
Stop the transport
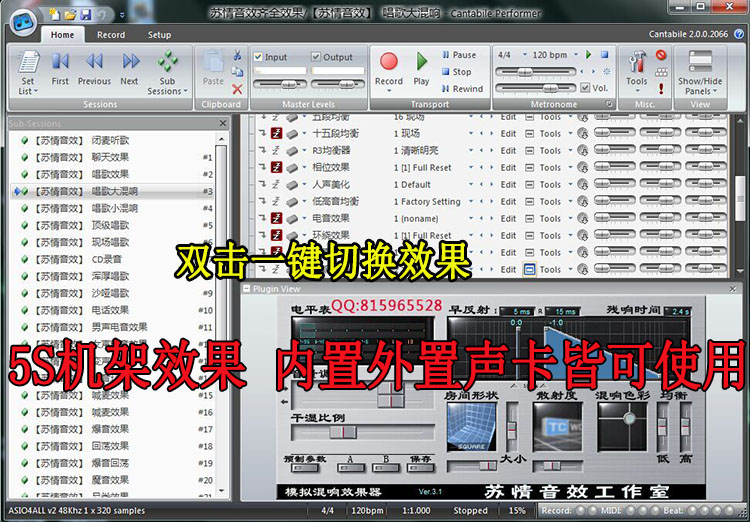(x=456, y=72)
